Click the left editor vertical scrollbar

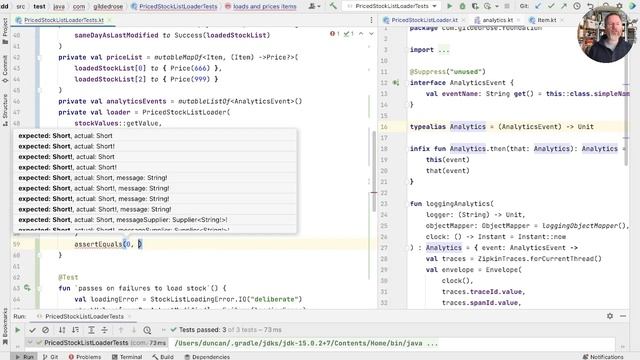pyautogui.click(x=374, y=171)
